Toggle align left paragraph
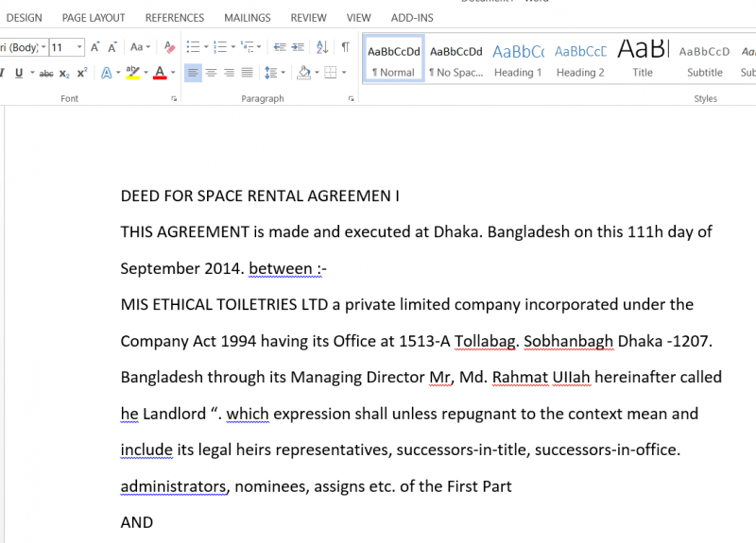The height and width of the screenshot is (543, 756). [x=193, y=73]
